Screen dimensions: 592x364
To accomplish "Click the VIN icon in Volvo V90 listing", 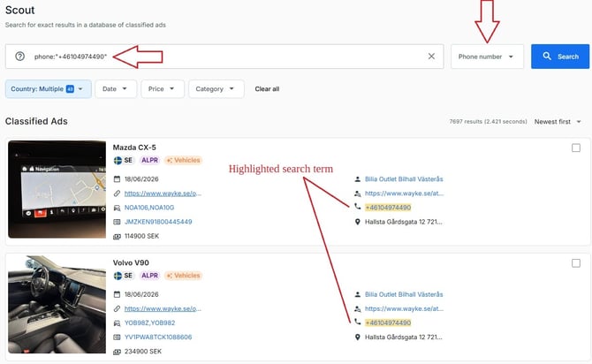I will pyautogui.click(x=117, y=337).
